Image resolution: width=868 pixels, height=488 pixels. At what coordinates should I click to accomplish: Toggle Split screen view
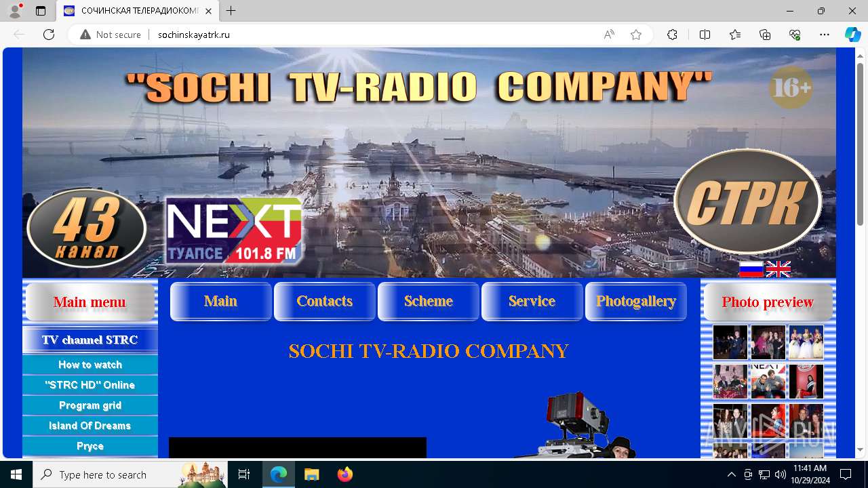tap(705, 35)
